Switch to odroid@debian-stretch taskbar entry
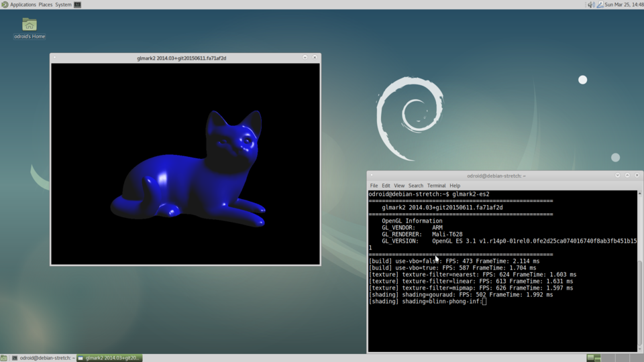The height and width of the screenshot is (362, 644). tap(43, 358)
